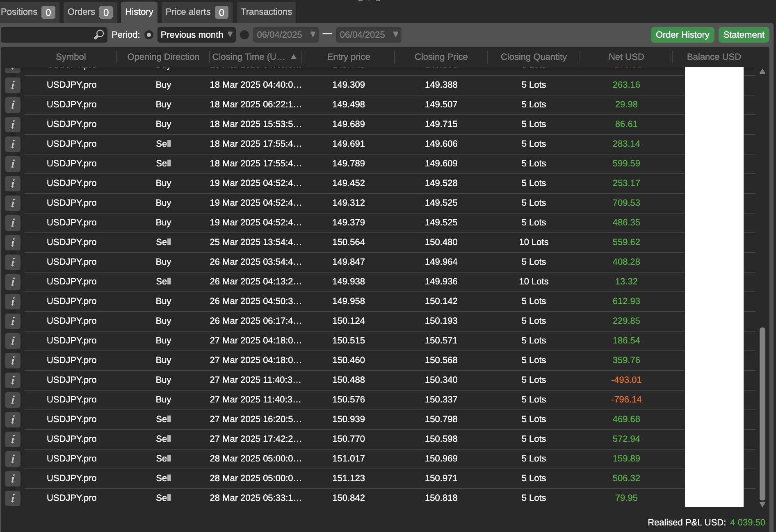Select the preset Period radio button
Screen dimensions: 776x532
click(149, 35)
